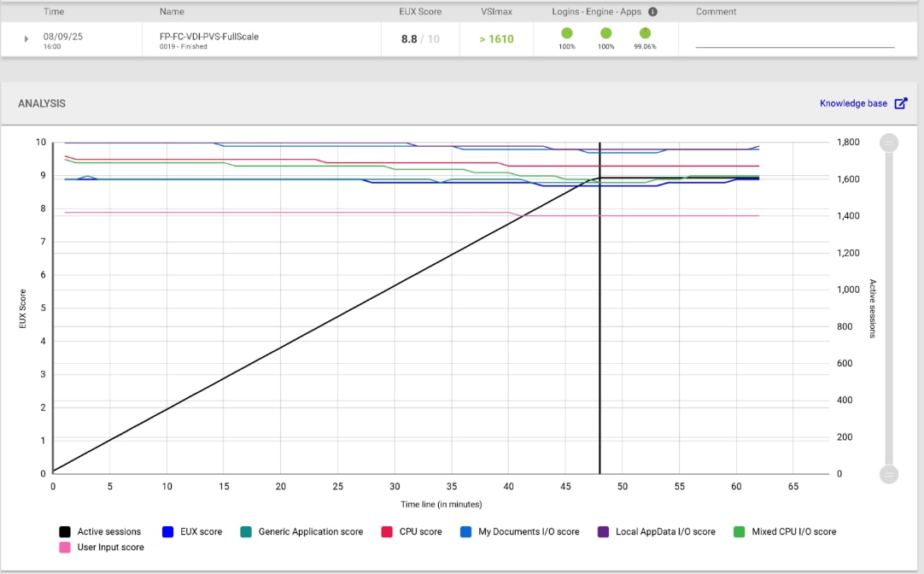The width and height of the screenshot is (924, 574).
Task: Click the top handle of the vertical range slider
Action: 889,143
